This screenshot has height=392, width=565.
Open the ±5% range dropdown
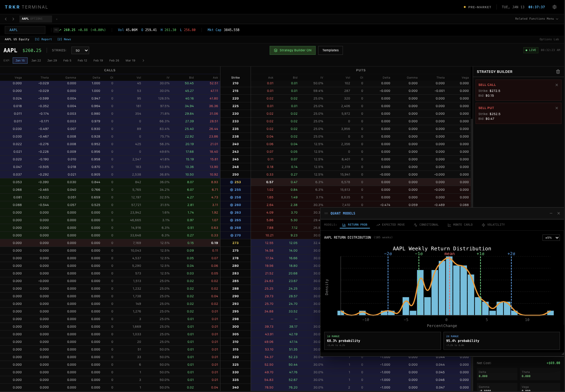click(551, 238)
